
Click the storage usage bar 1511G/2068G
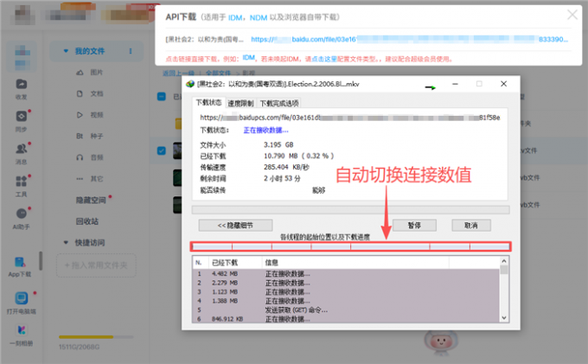96,337
